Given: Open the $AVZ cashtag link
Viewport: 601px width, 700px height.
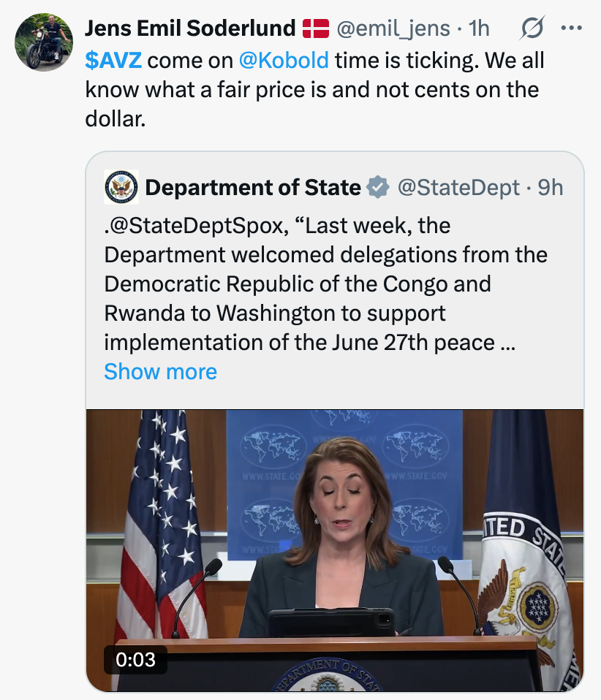Looking at the screenshot, I should click(x=113, y=60).
